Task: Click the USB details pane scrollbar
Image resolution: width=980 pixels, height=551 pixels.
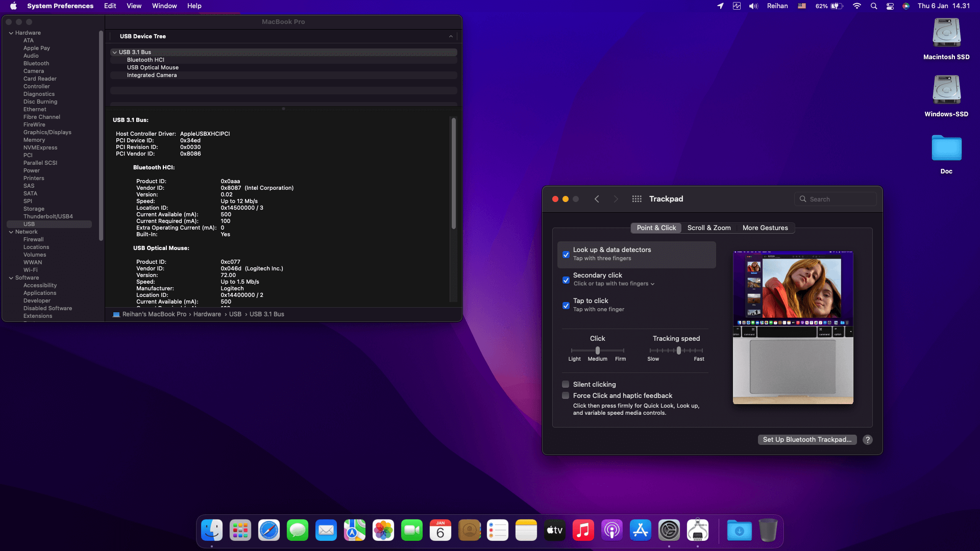Action: click(453, 173)
